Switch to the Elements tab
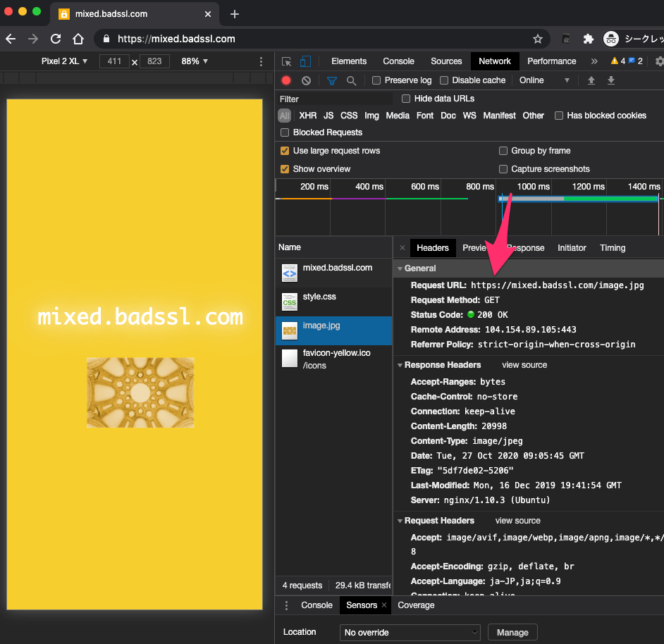This screenshot has height=644, width=664. [x=349, y=61]
